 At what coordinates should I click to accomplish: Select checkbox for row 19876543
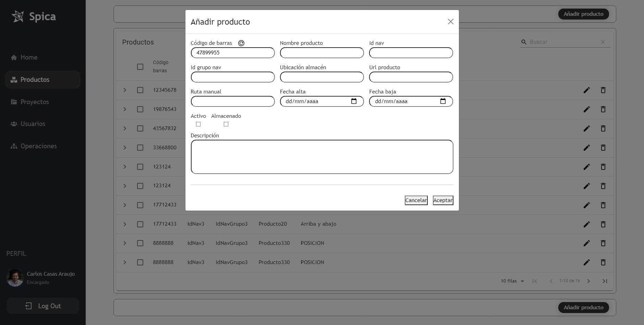[x=140, y=109]
